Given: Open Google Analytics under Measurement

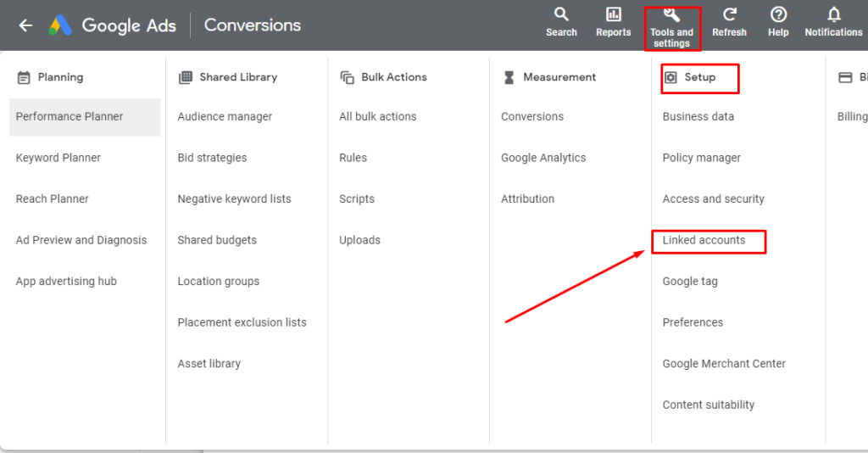Looking at the screenshot, I should (x=543, y=158).
